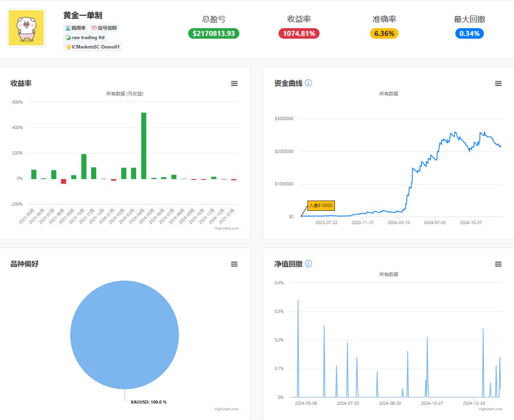The image size is (514, 420).
Task: Click the 入金$10000 deposit marker
Action: click(321, 205)
